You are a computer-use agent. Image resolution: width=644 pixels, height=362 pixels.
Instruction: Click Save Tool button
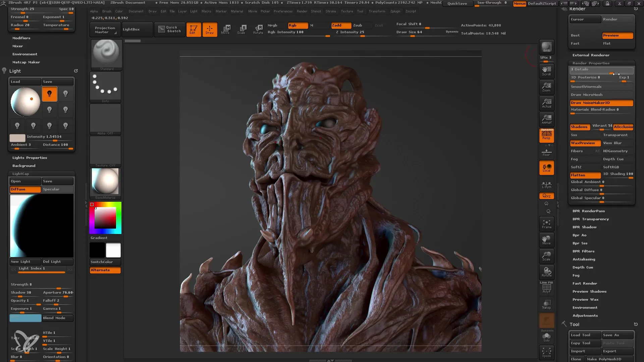tap(617, 335)
